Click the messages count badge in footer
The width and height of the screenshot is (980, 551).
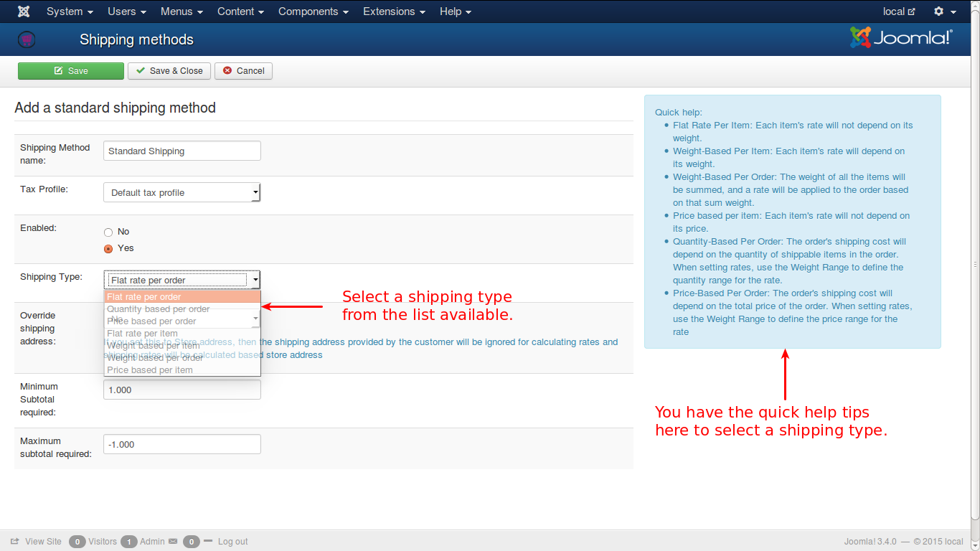(191, 542)
